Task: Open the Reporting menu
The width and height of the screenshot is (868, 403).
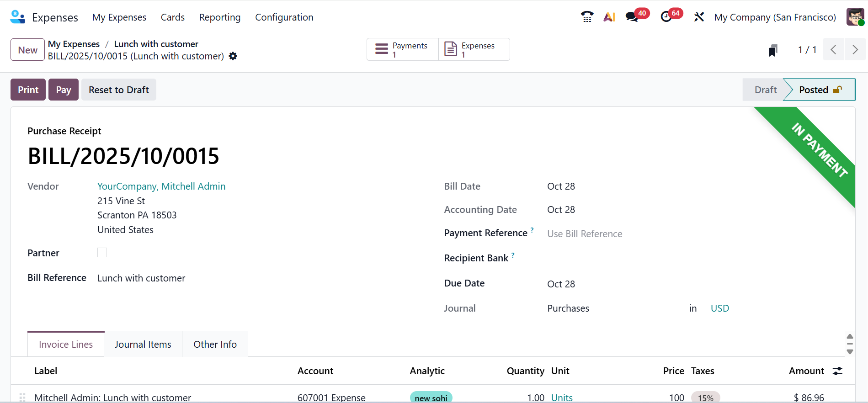Action: point(220,17)
